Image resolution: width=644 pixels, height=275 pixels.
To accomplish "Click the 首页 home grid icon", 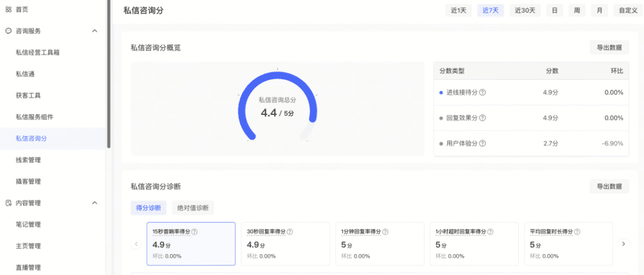I will [x=8, y=9].
